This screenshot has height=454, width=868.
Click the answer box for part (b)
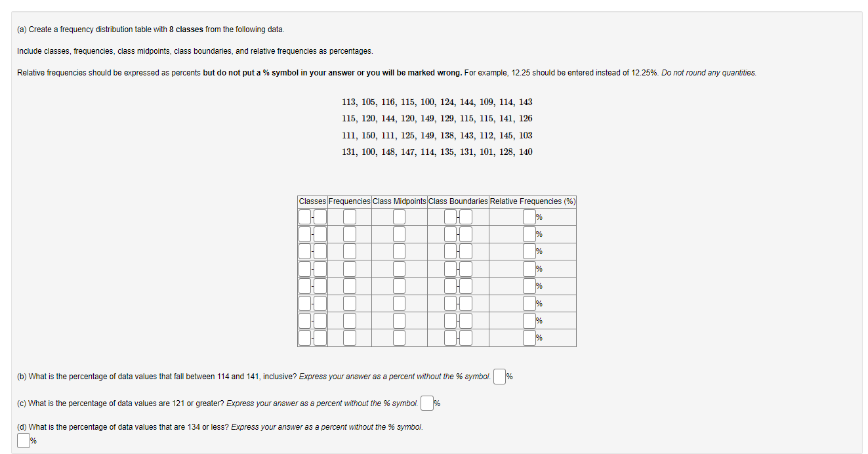[x=499, y=376]
